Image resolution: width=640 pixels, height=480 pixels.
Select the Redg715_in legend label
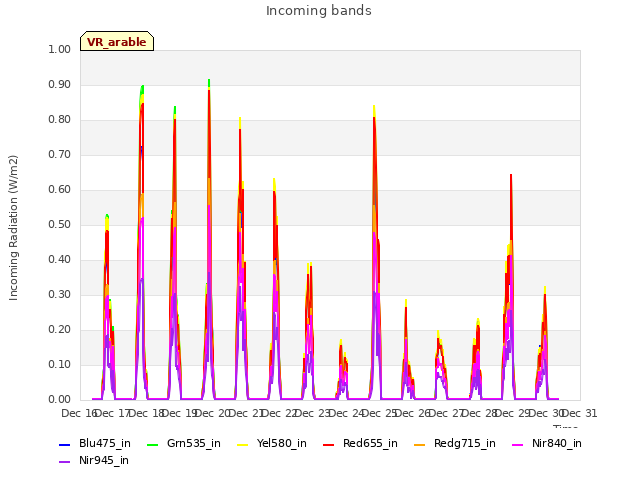click(465, 444)
